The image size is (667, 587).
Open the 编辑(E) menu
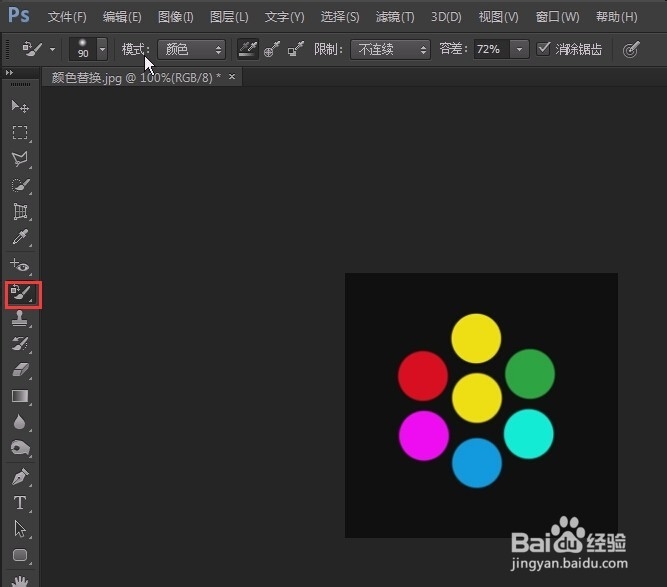pos(122,17)
